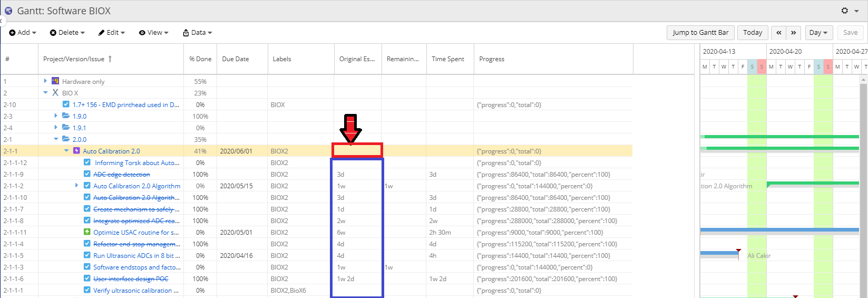Open the Run Ultrasonic ADCs in 8 bit link
Image resolution: width=868 pixels, height=298 pixels.
(136, 255)
